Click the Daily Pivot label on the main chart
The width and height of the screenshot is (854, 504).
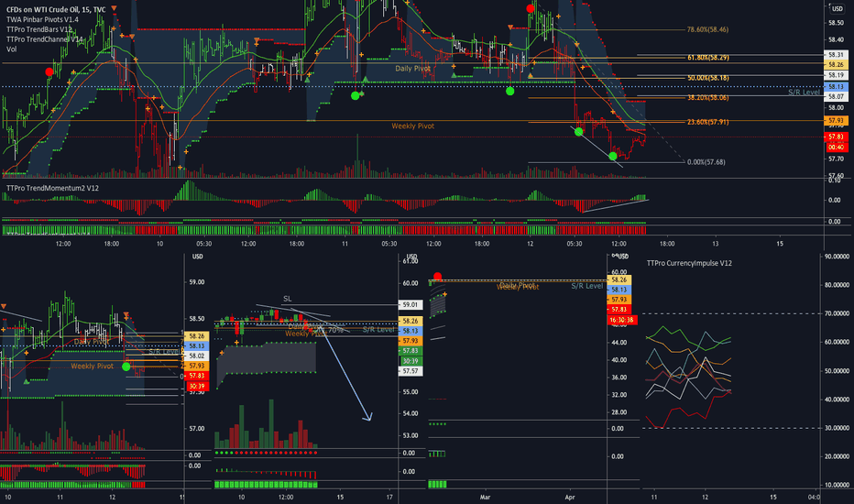click(x=412, y=69)
